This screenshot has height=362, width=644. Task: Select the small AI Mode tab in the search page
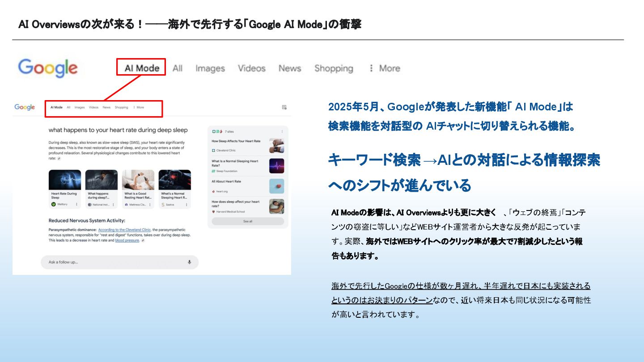tap(56, 107)
